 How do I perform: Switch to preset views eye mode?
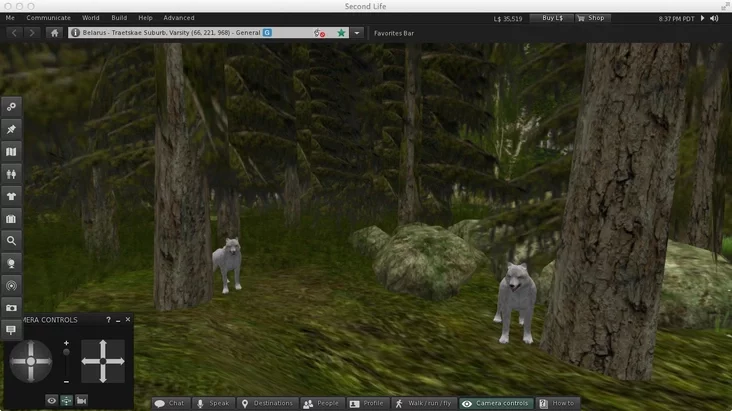[x=52, y=401]
